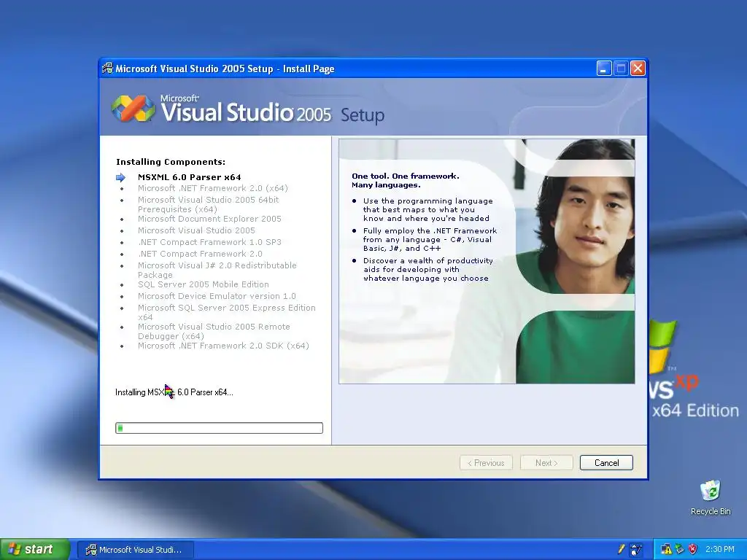Click the red Security Center shield icon
747x560 pixels.
pos(693,550)
